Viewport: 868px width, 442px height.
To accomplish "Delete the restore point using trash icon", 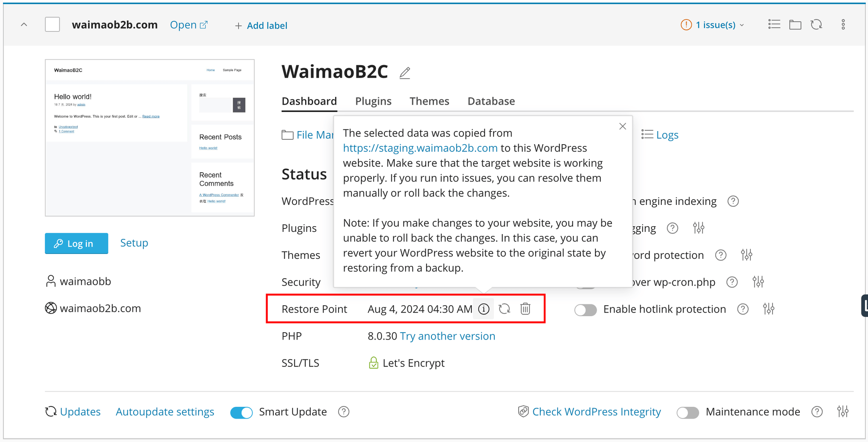I will [x=525, y=309].
